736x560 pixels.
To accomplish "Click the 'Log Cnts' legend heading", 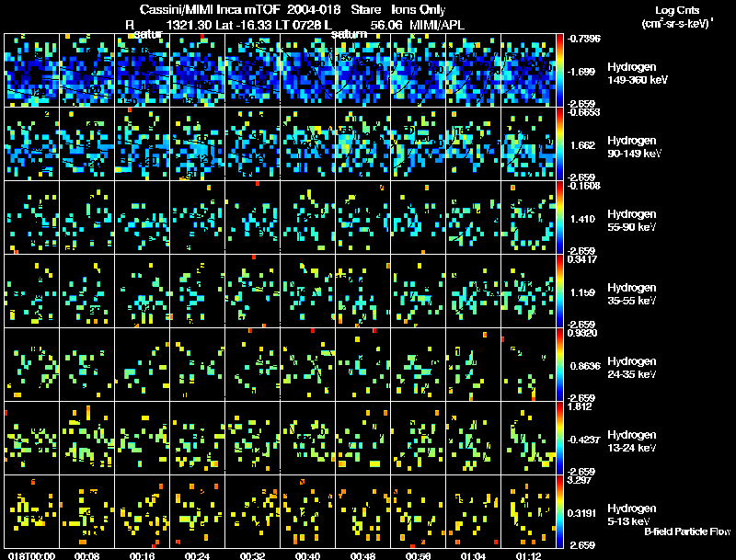I will (677, 10).
